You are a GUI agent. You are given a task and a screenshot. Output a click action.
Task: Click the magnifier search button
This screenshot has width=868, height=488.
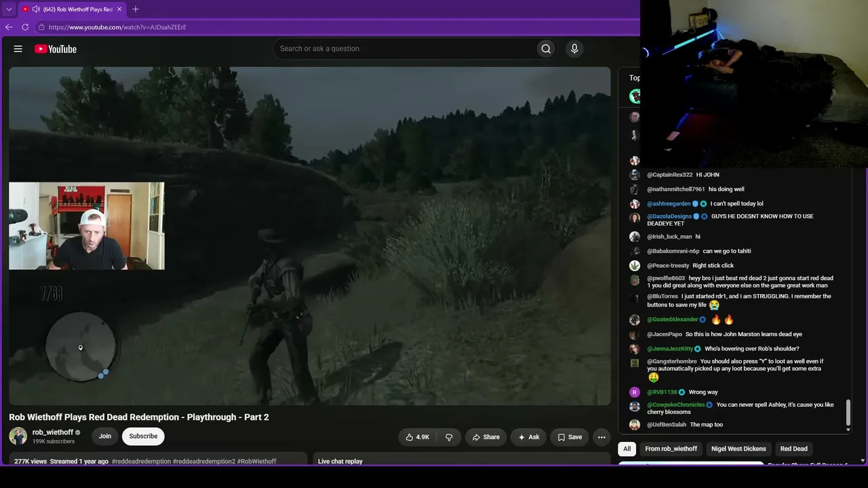coord(546,49)
